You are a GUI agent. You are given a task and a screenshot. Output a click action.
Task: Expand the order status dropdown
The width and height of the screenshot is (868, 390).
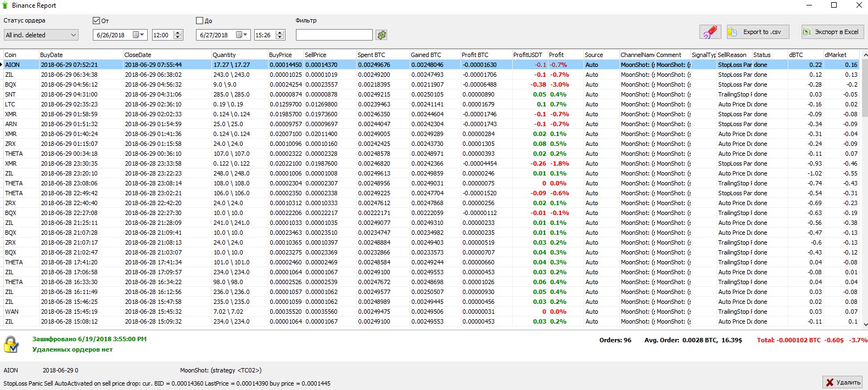coord(74,35)
